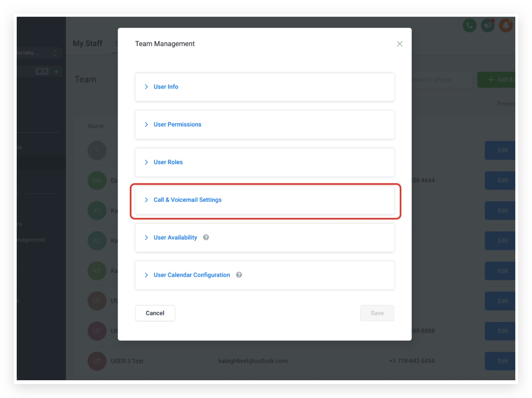Click the green sparkle icon in the sidebar

(56, 71)
